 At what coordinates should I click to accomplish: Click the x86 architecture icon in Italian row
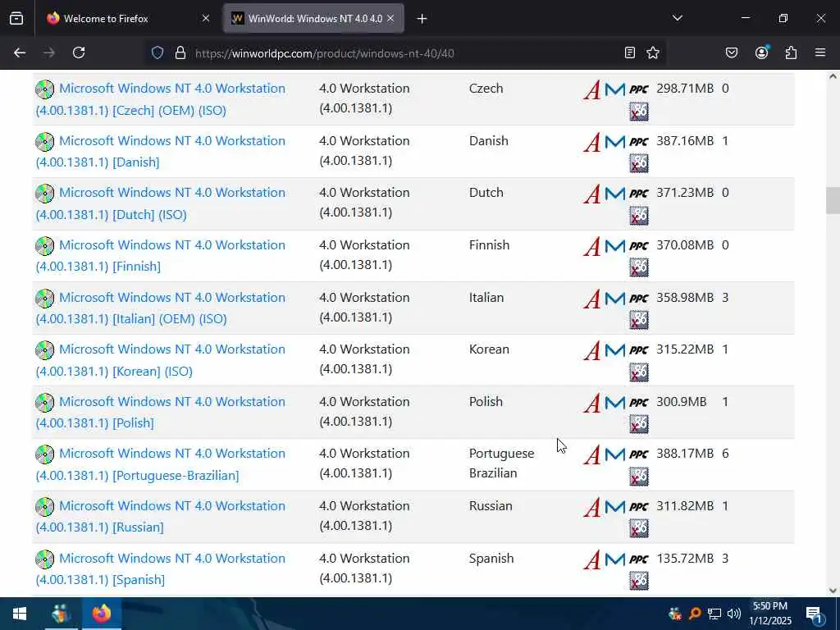(x=638, y=321)
